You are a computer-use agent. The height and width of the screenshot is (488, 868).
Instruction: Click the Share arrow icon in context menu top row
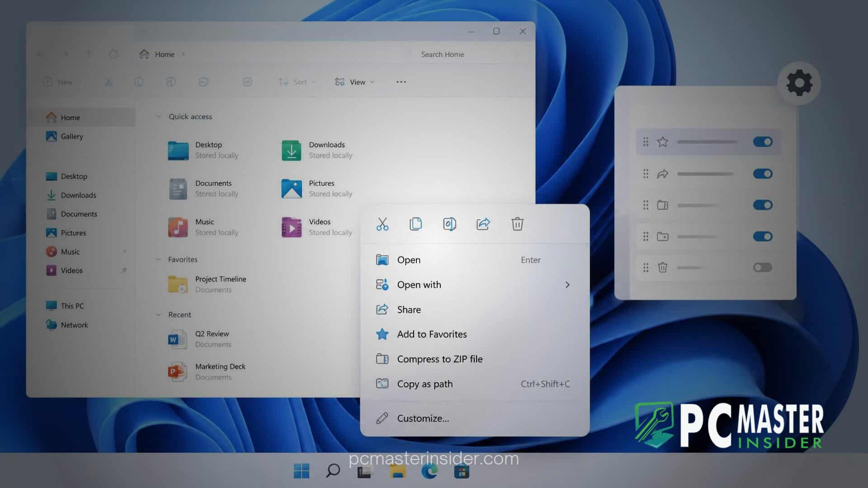pos(483,224)
